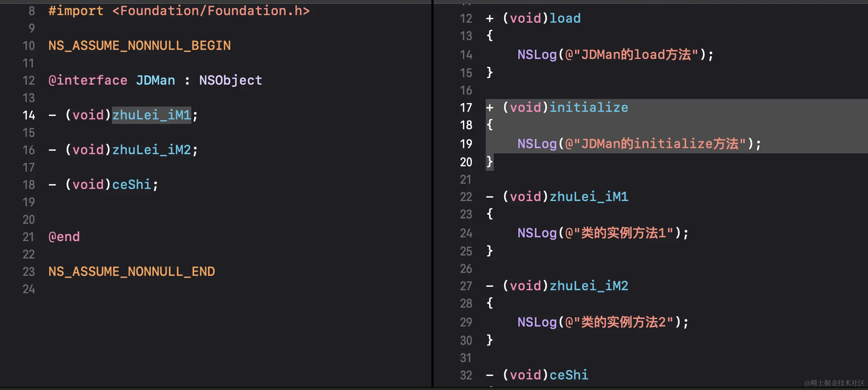Click the zhuLei_iM1 highlighted method declaration

tap(151, 115)
